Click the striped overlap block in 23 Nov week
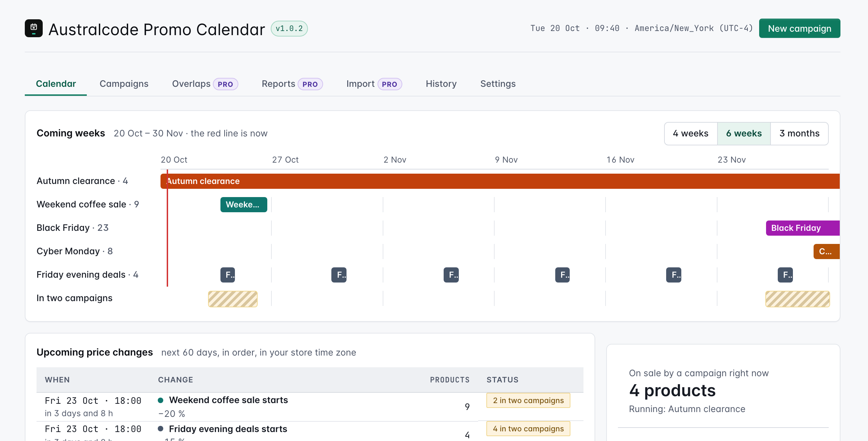 click(797, 299)
